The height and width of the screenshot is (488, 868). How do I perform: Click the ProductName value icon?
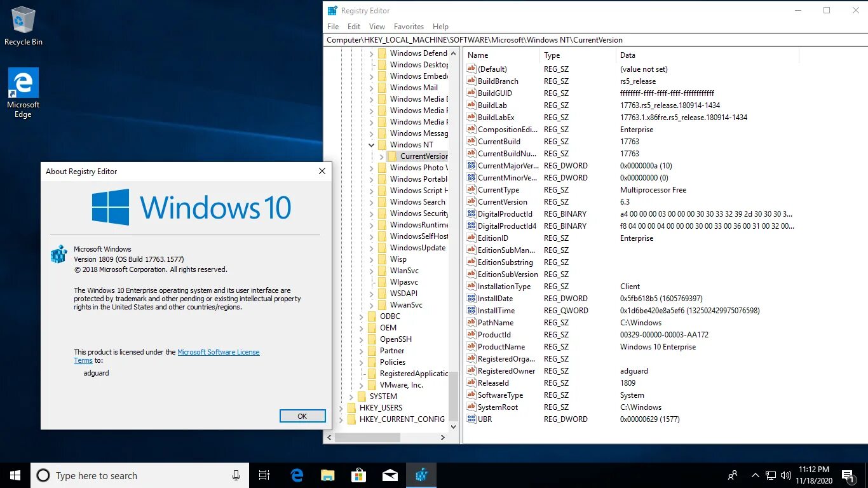[471, 347]
